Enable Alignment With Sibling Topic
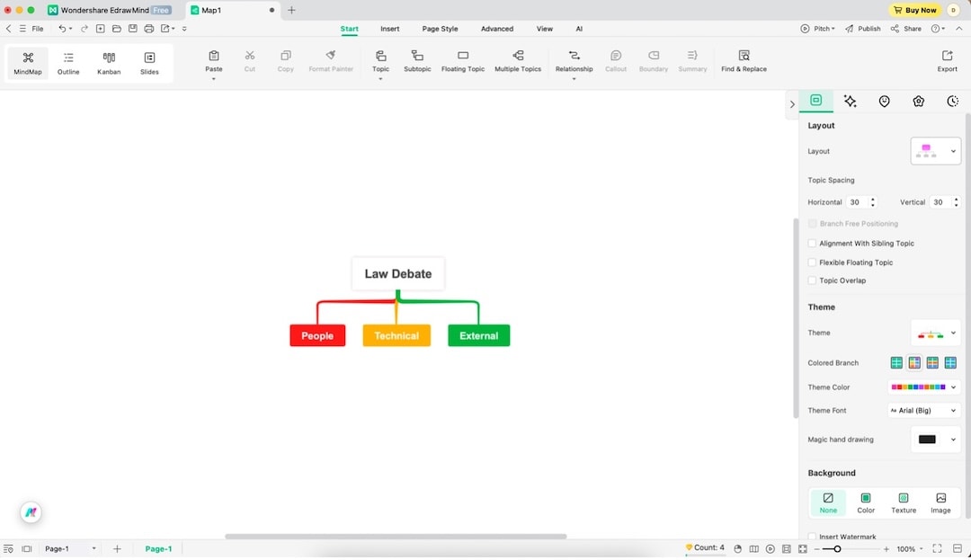The height and width of the screenshot is (560, 971). [812, 243]
